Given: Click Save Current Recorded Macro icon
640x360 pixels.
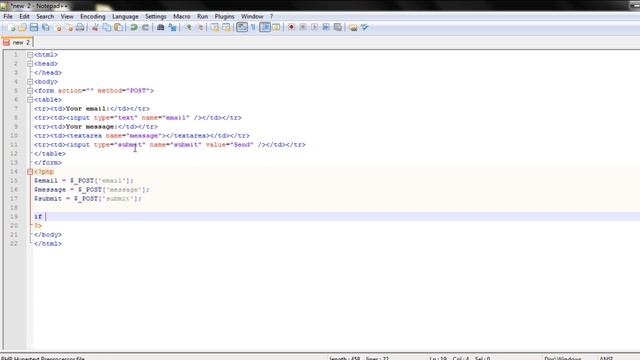Looking at the screenshot, I should 338,27.
